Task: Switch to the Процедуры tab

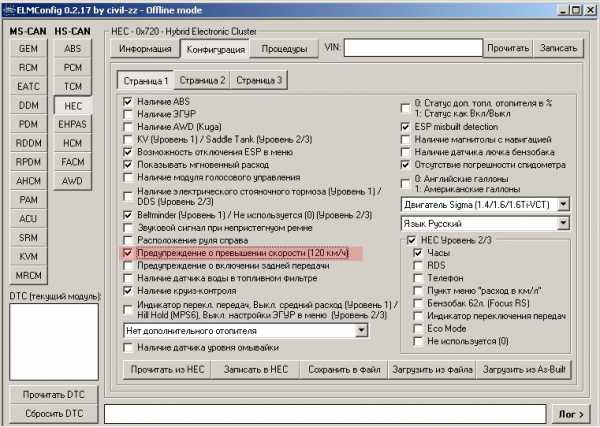Action: click(x=278, y=48)
